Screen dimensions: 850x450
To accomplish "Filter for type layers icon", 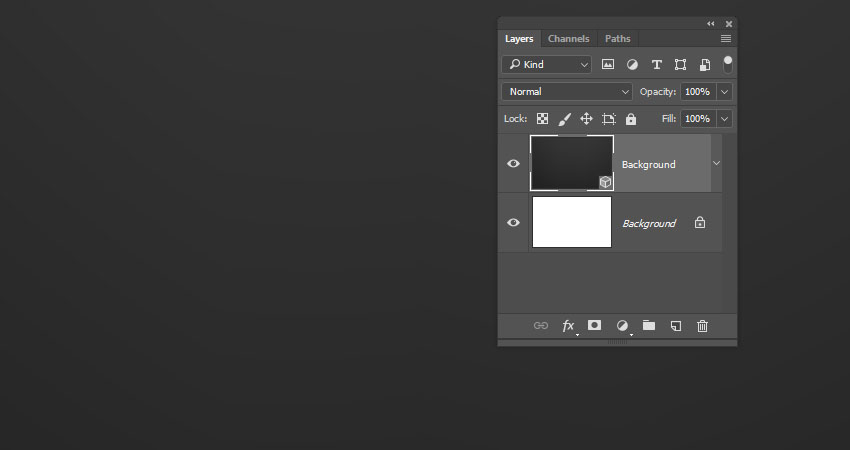I will click(656, 65).
